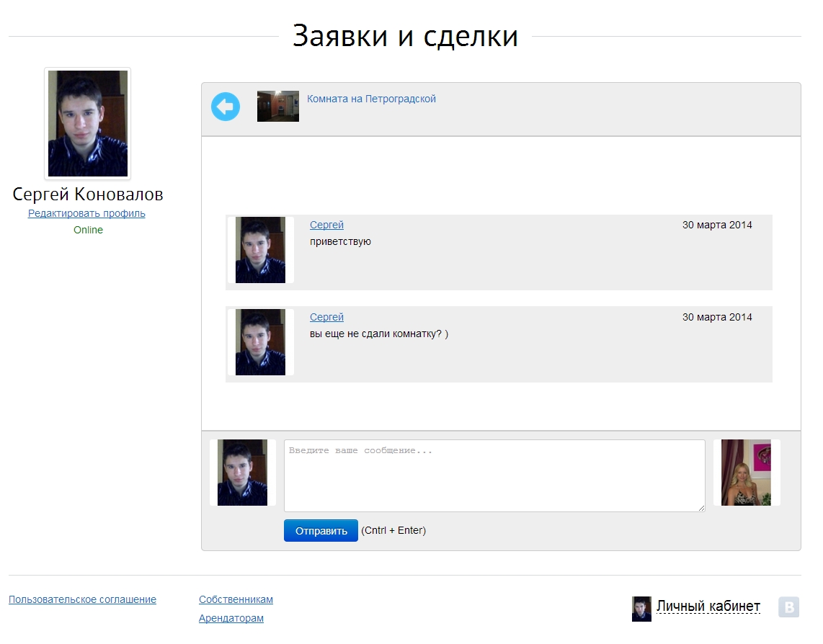Click the message box resize grip corner
The image size is (823, 644).
tap(701, 508)
